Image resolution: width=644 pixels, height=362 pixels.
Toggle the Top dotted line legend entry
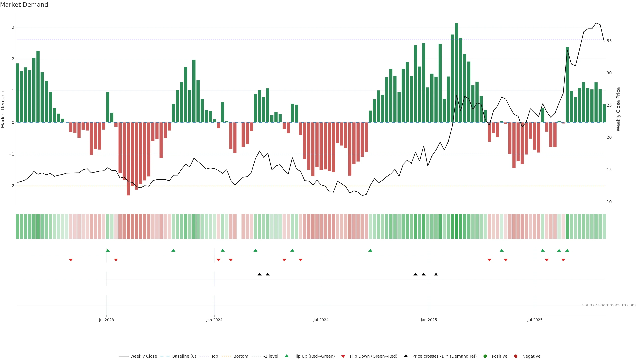[x=214, y=356]
